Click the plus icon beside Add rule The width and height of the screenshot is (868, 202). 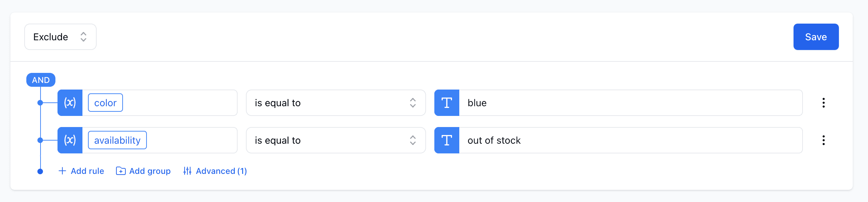pos(62,171)
